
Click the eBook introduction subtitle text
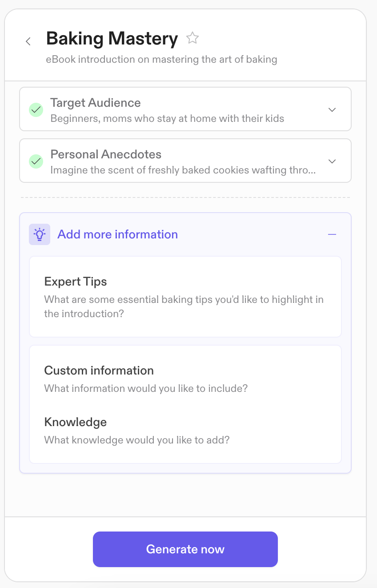pyautogui.click(x=161, y=59)
